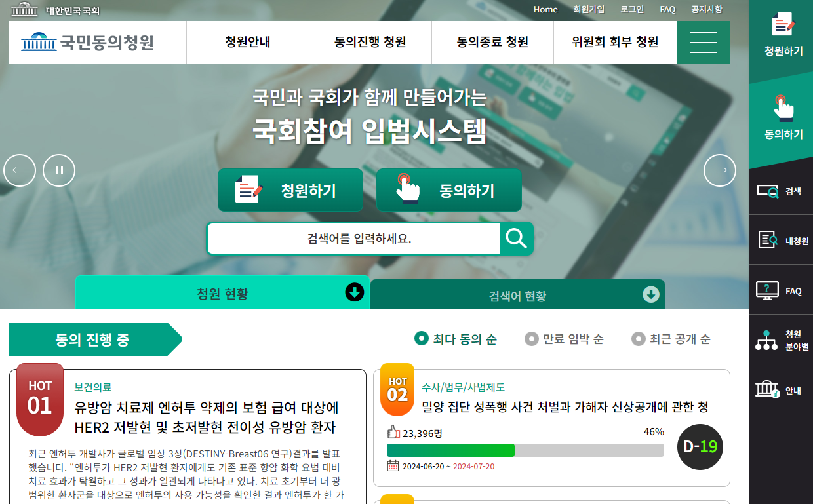Open the 동의진행 청원 menu
Viewport: 813px width, 504px height.
370,43
